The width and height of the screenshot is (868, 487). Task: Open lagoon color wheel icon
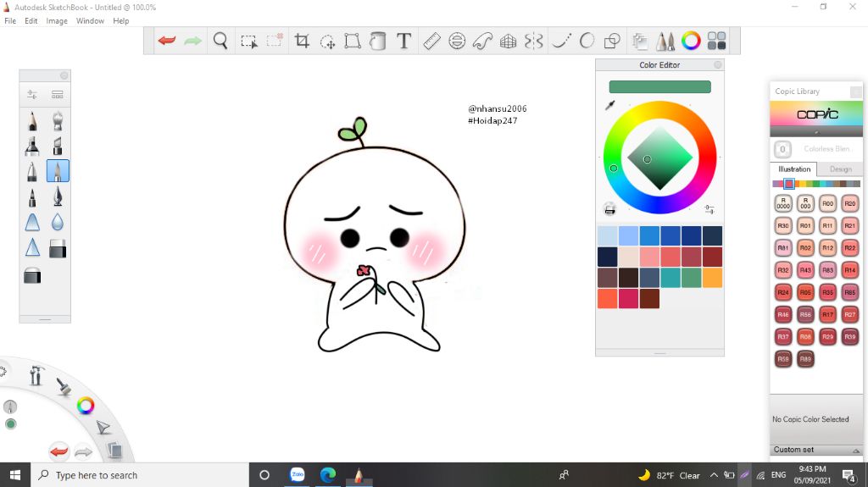pos(86,406)
